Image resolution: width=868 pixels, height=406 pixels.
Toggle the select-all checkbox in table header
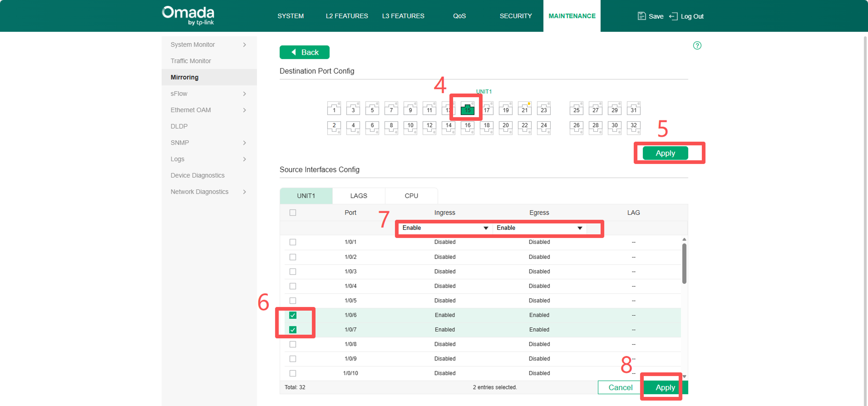point(292,213)
